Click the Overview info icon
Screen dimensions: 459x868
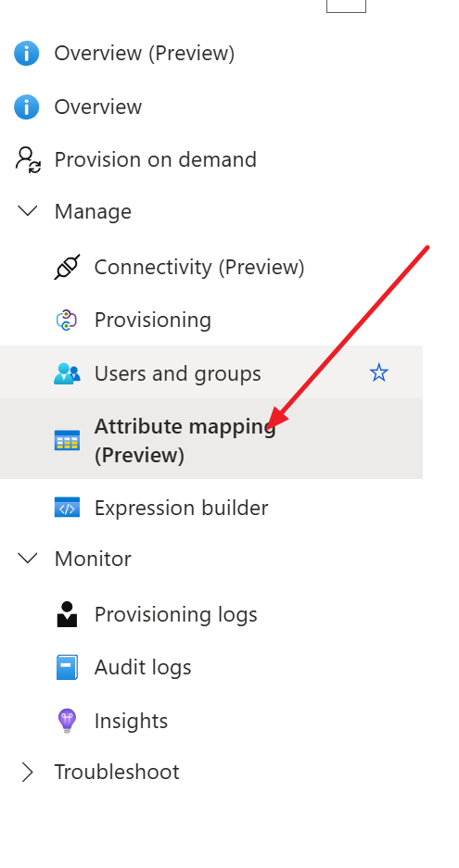point(27,107)
